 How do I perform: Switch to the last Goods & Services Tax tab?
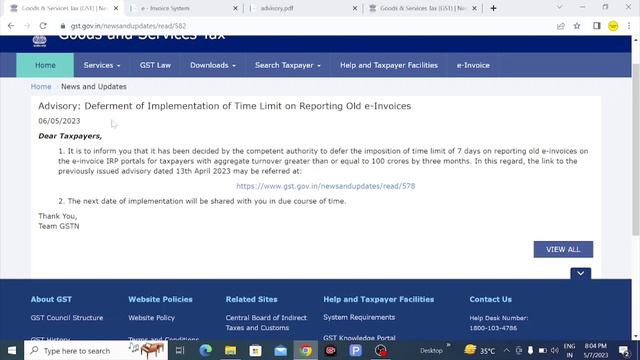click(422, 8)
